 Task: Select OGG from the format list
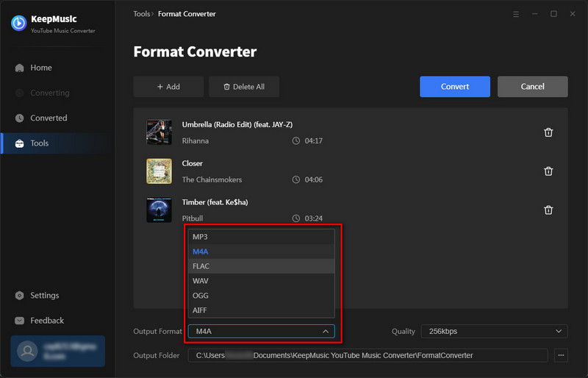click(x=262, y=296)
